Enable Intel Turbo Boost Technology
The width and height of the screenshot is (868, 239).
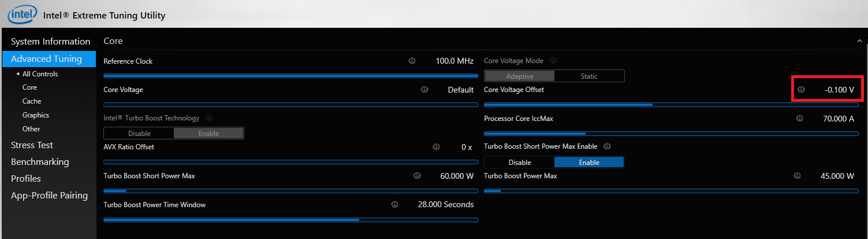(208, 133)
